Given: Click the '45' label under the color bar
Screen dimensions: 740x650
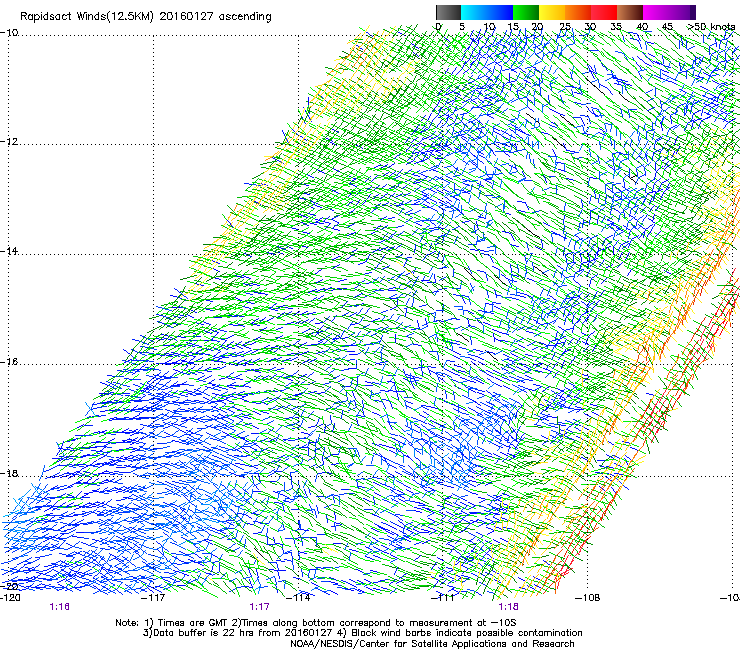Looking at the screenshot, I should [x=667, y=27].
